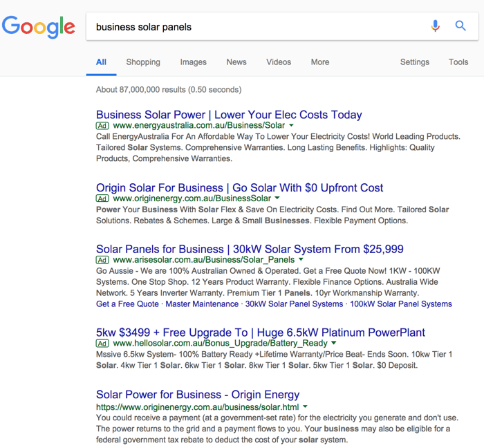Expand dropdown arrow next to energyaustralia.com.au URL

pyautogui.click(x=291, y=126)
